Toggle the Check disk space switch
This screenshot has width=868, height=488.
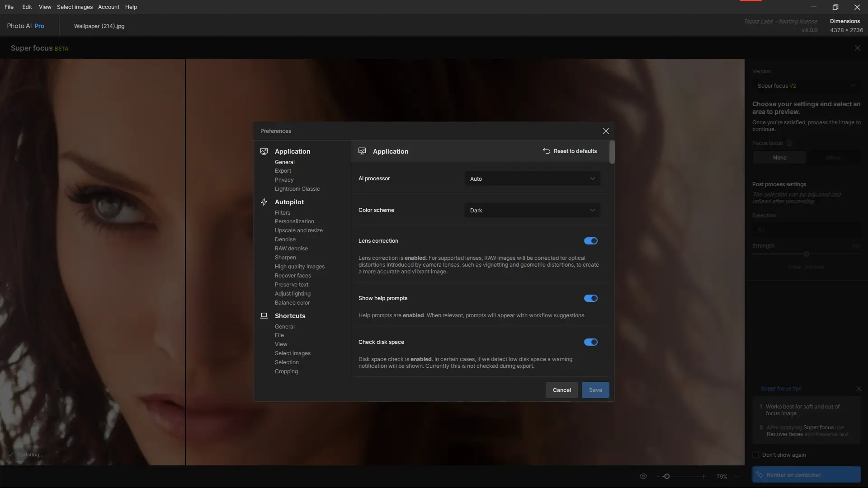coord(590,342)
